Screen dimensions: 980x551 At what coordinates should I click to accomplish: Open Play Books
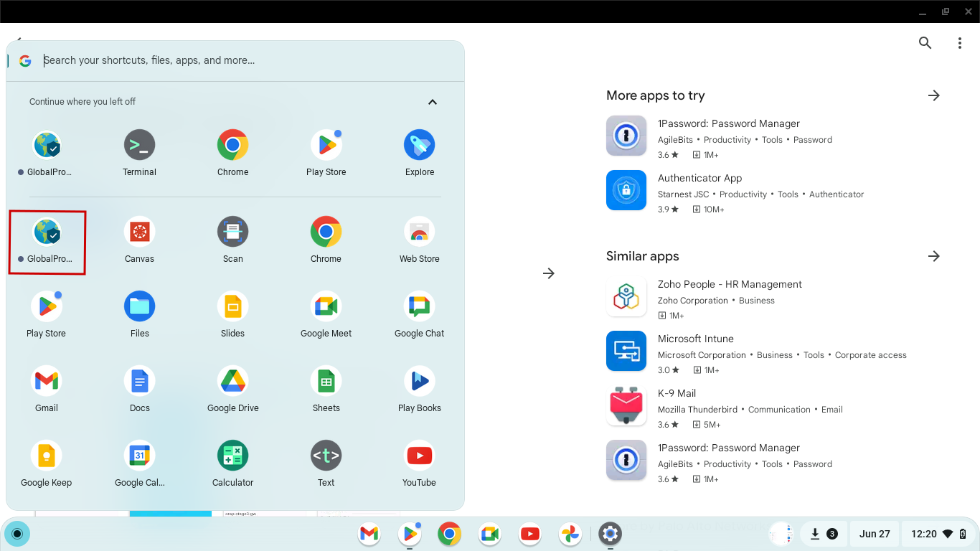click(420, 390)
